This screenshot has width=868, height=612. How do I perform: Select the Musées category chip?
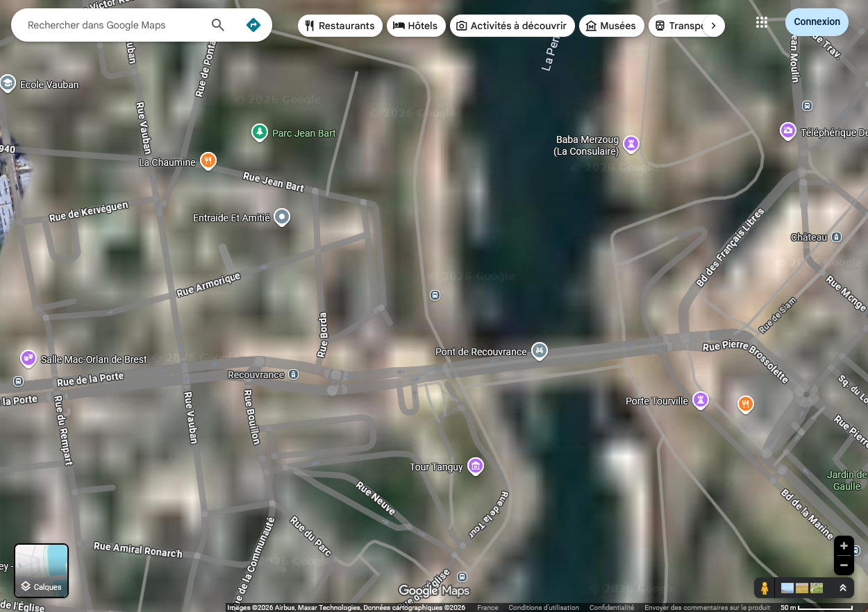(x=612, y=26)
